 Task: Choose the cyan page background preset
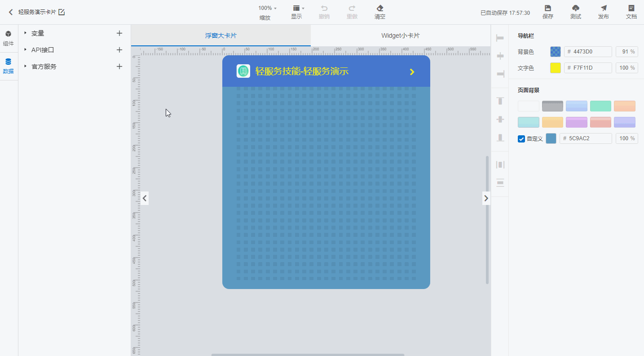coord(529,122)
